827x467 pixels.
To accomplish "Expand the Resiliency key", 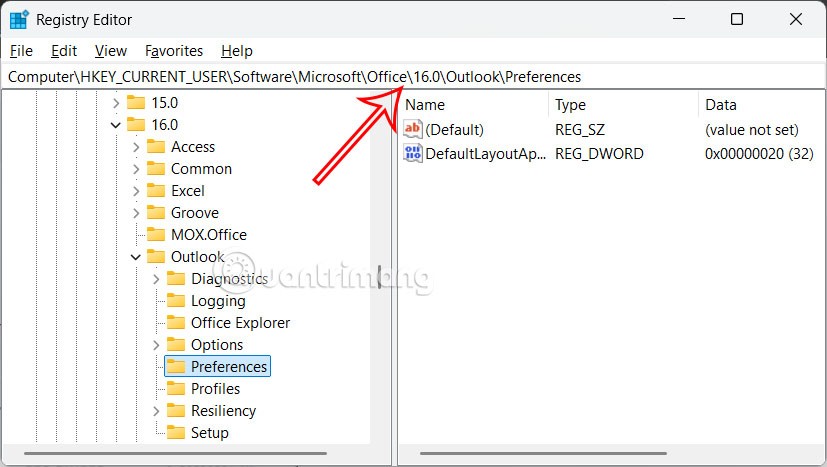I will click(156, 411).
